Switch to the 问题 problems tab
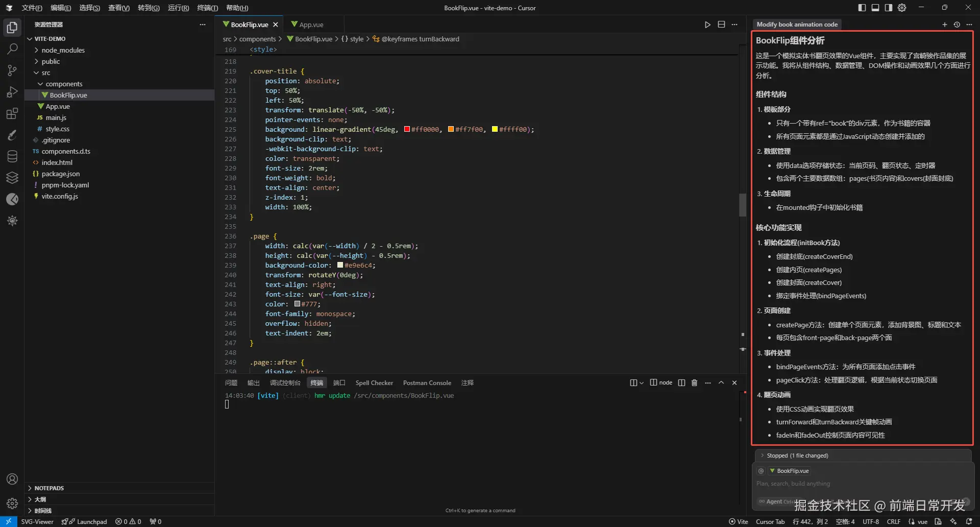This screenshot has height=527, width=980. (x=231, y=383)
